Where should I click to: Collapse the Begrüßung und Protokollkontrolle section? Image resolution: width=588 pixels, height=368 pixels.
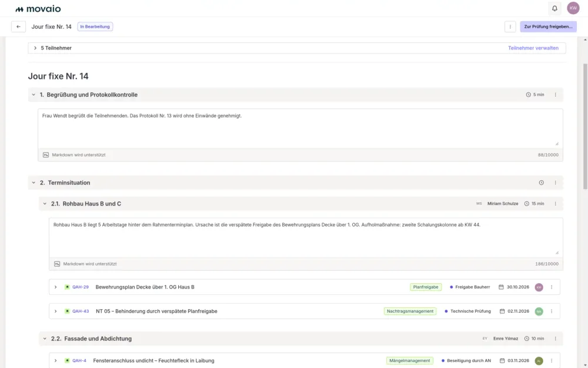[34, 95]
